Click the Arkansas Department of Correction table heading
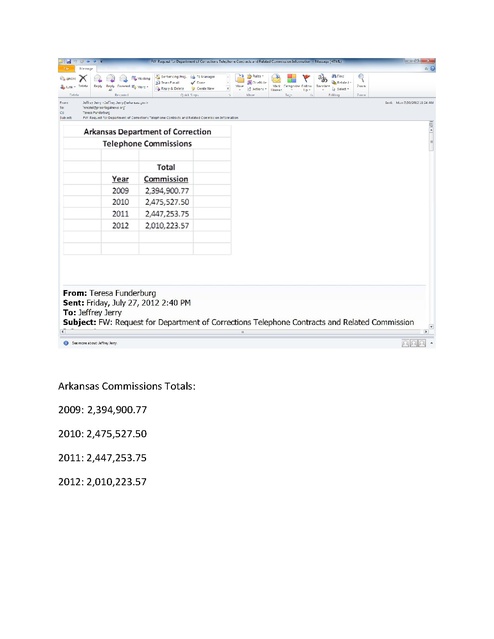 pyautogui.click(x=147, y=132)
